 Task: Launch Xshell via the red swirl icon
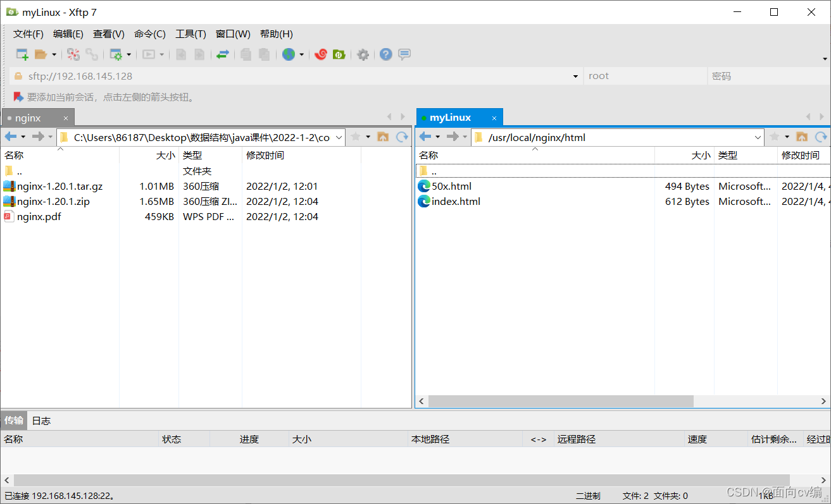(321, 54)
